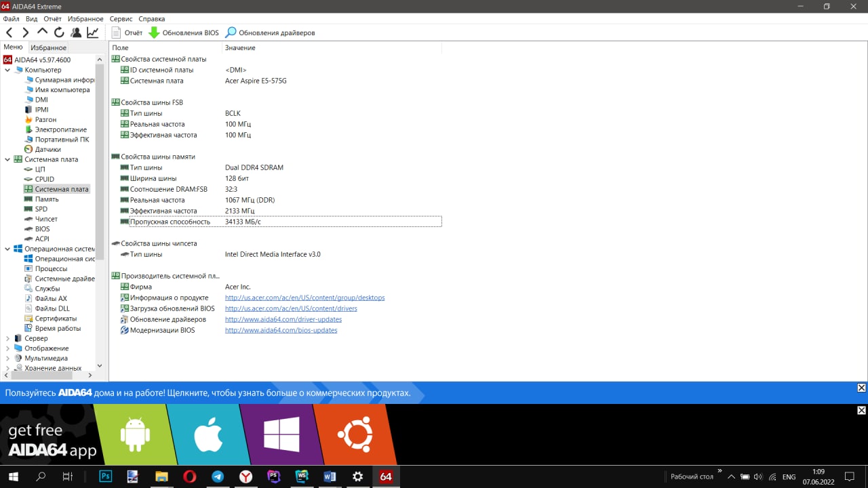Click the sidebar horizontal scrollbar right arrow
The height and width of the screenshot is (488, 868).
pyautogui.click(x=90, y=375)
